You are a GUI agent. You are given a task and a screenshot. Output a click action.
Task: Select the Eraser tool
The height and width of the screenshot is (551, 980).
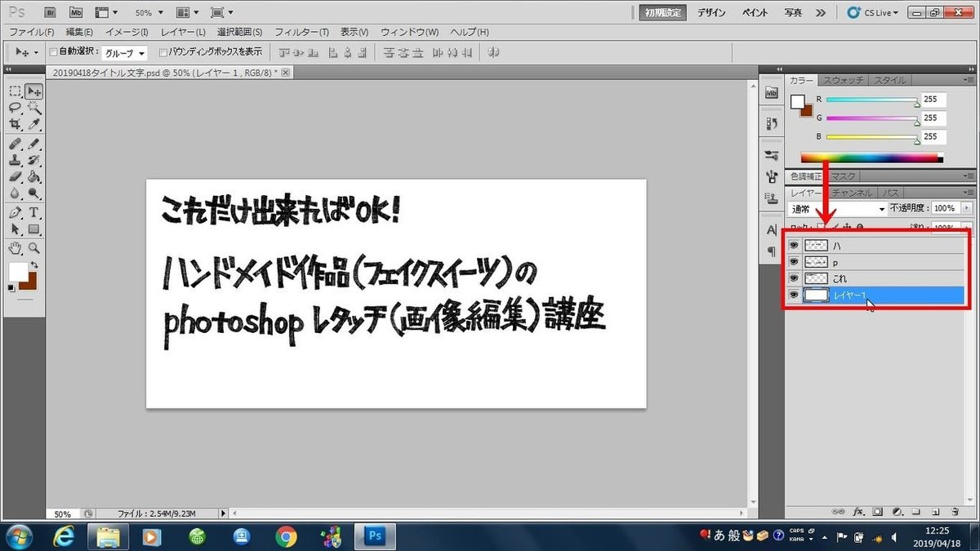pos(16,176)
